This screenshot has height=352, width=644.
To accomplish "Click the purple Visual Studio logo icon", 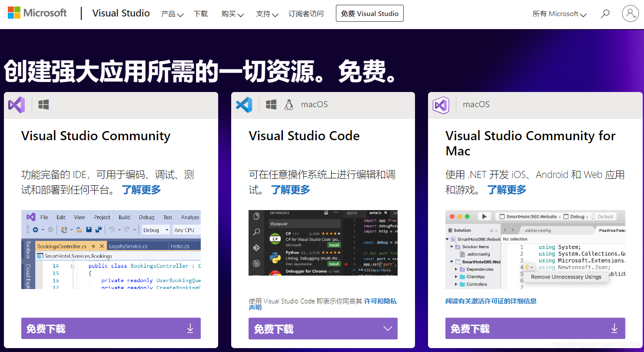I will click(x=17, y=105).
